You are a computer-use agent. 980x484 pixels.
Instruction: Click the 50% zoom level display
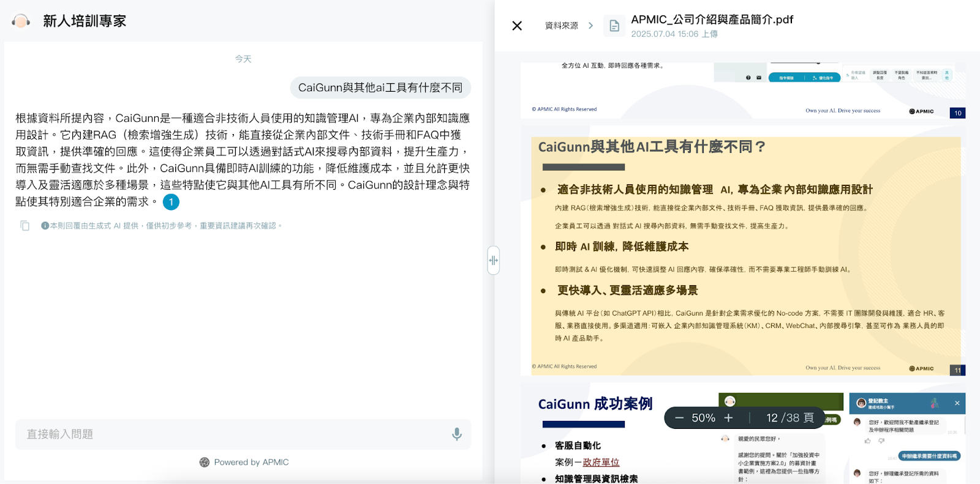pos(703,418)
